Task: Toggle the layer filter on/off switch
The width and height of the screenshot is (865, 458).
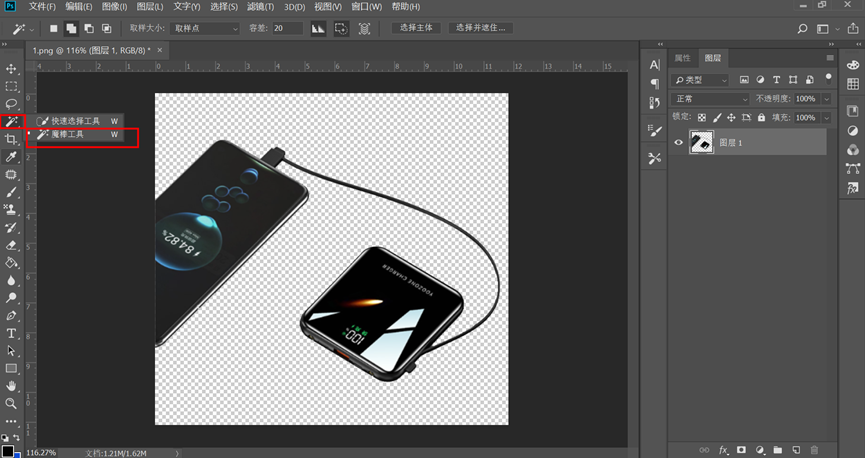Action: pyautogui.click(x=827, y=79)
